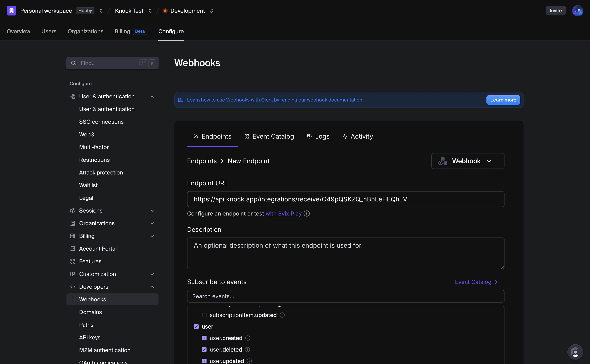Click the Learn more button
Screen dimensions: 590x364
point(503,100)
